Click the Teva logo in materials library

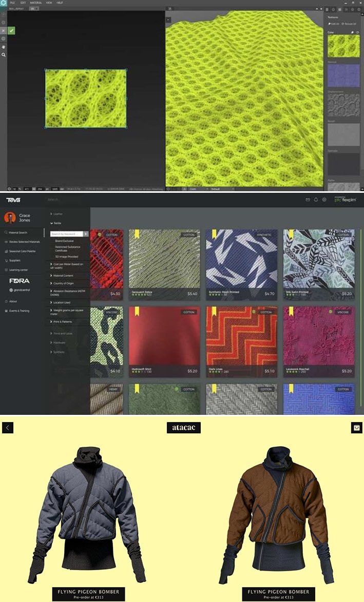[x=13, y=200]
